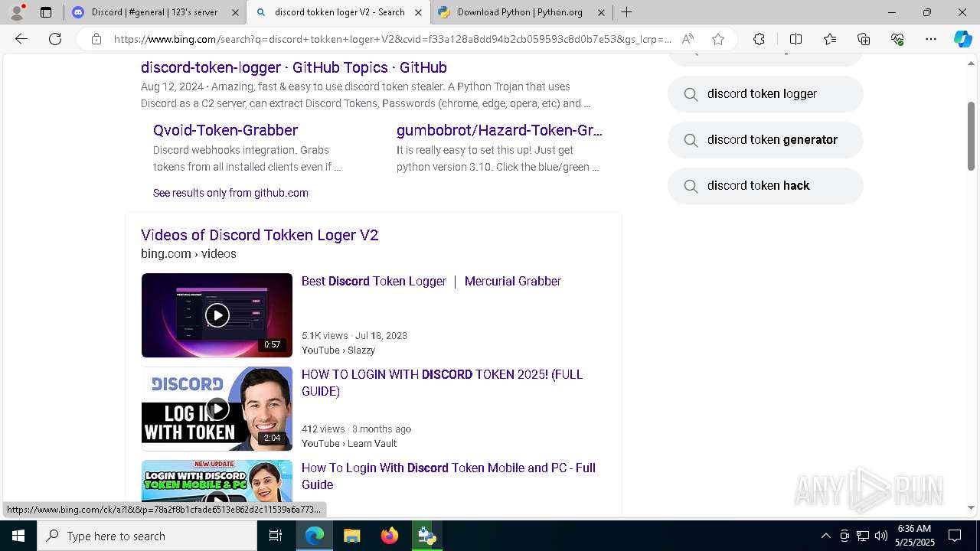
Task: Open the volume tray icon
Action: (x=880, y=536)
